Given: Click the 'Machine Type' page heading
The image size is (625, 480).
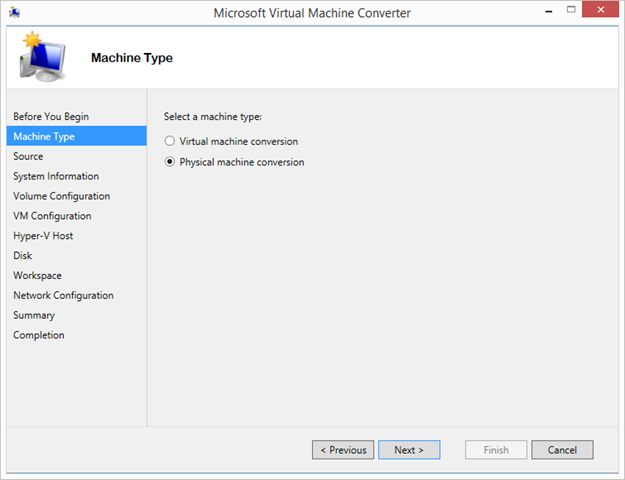Looking at the screenshot, I should click(x=132, y=58).
